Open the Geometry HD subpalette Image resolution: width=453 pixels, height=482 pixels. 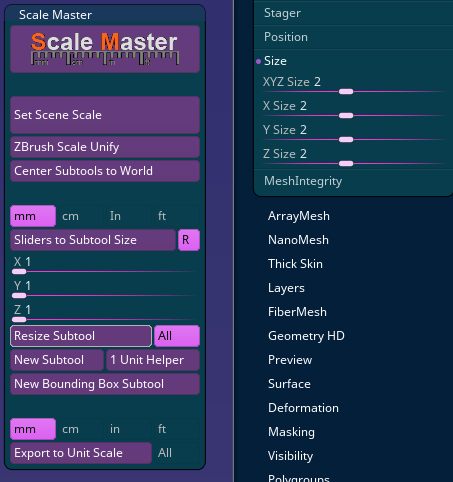pos(306,336)
